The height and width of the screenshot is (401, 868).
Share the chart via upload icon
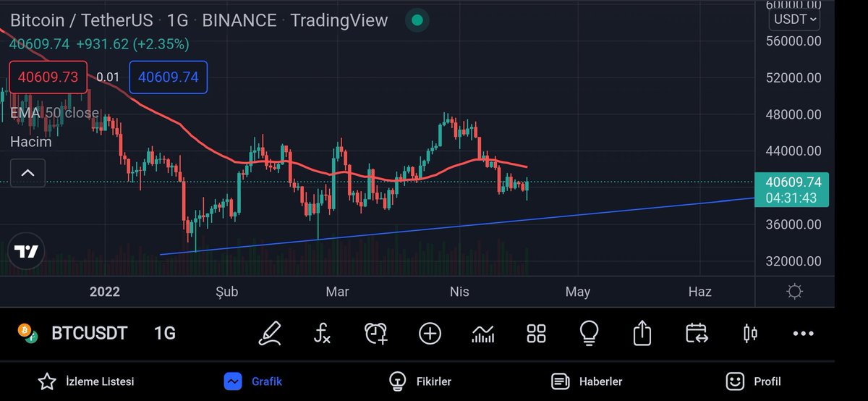(642, 333)
